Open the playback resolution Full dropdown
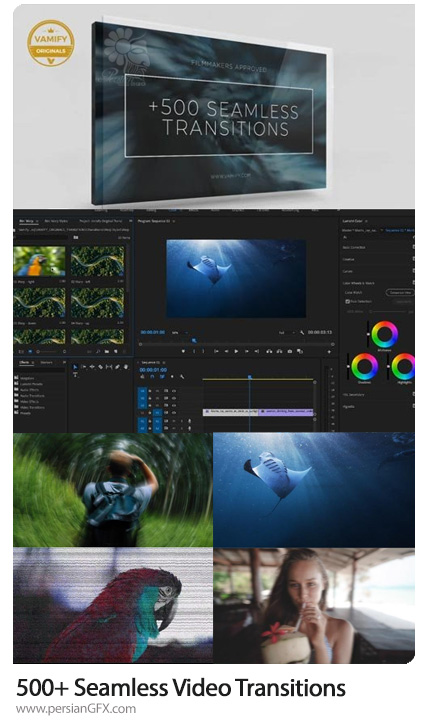The height and width of the screenshot is (720, 430). [x=287, y=332]
